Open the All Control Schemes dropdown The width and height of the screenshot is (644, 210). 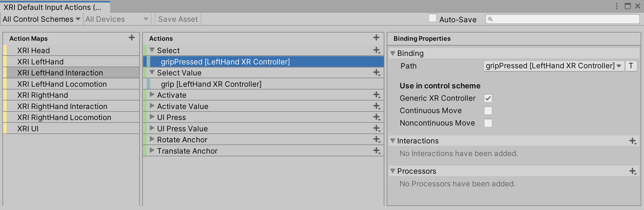(x=41, y=19)
